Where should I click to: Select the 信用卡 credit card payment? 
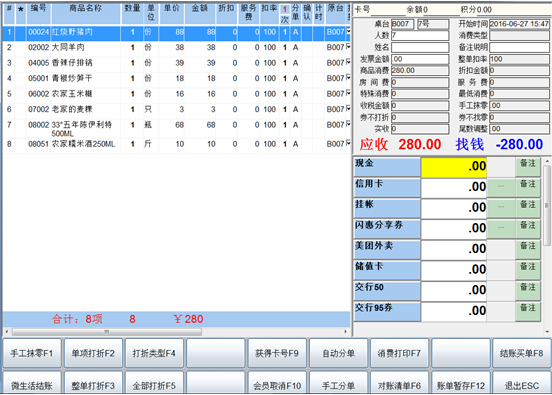(387, 188)
